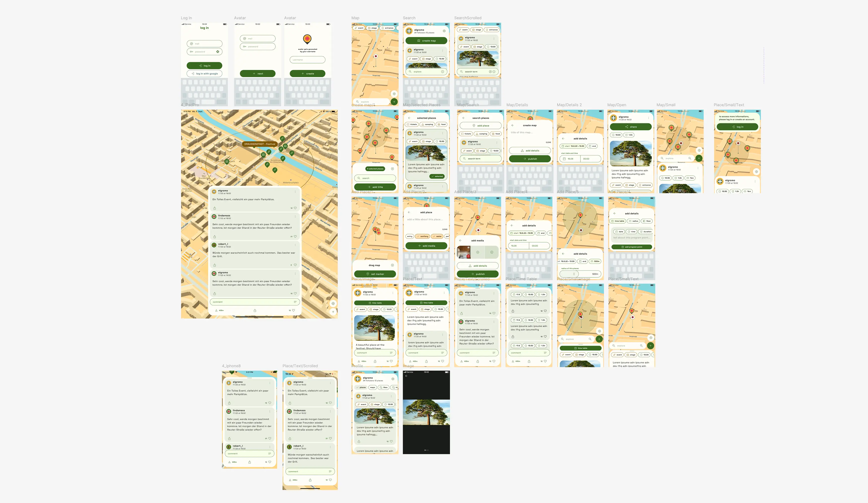Delete uploaded photo via red trash icon
Viewport: 868px width, 503px height.
pyautogui.click(x=468, y=256)
